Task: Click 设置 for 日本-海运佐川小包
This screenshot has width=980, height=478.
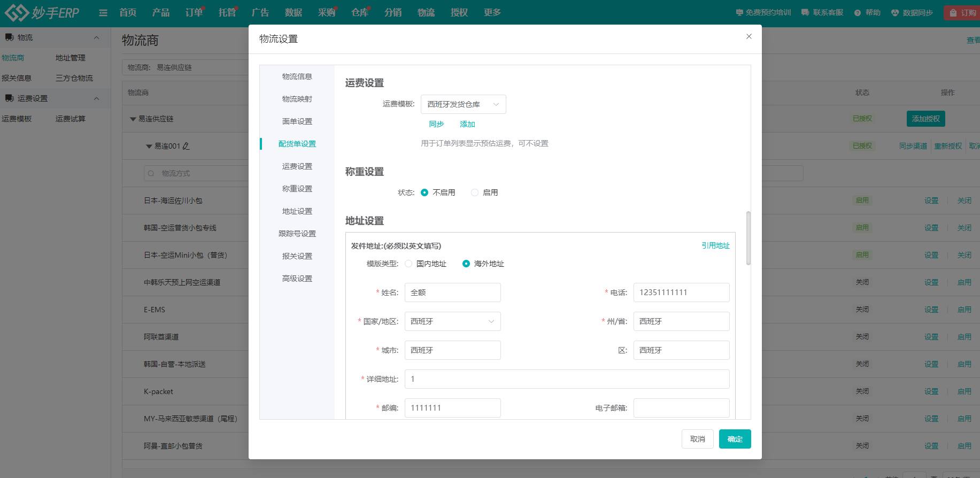Action: [931, 201]
